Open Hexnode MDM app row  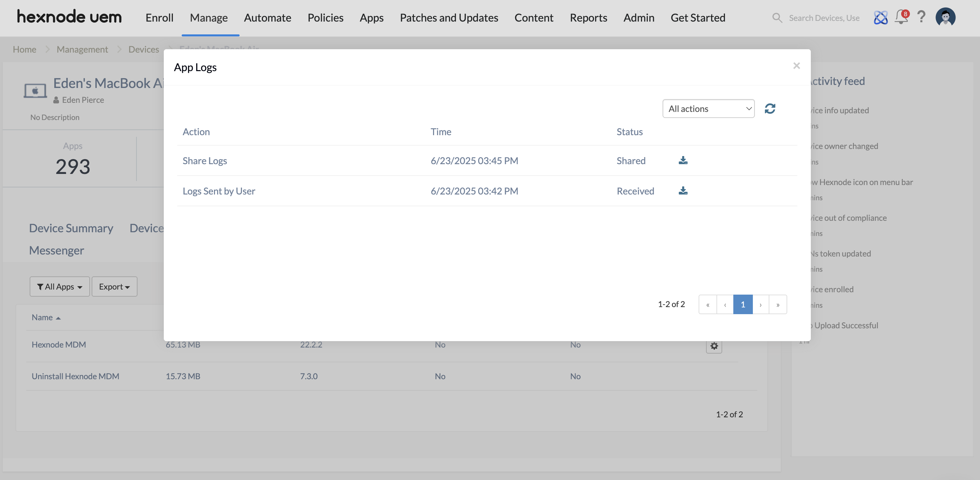click(59, 344)
